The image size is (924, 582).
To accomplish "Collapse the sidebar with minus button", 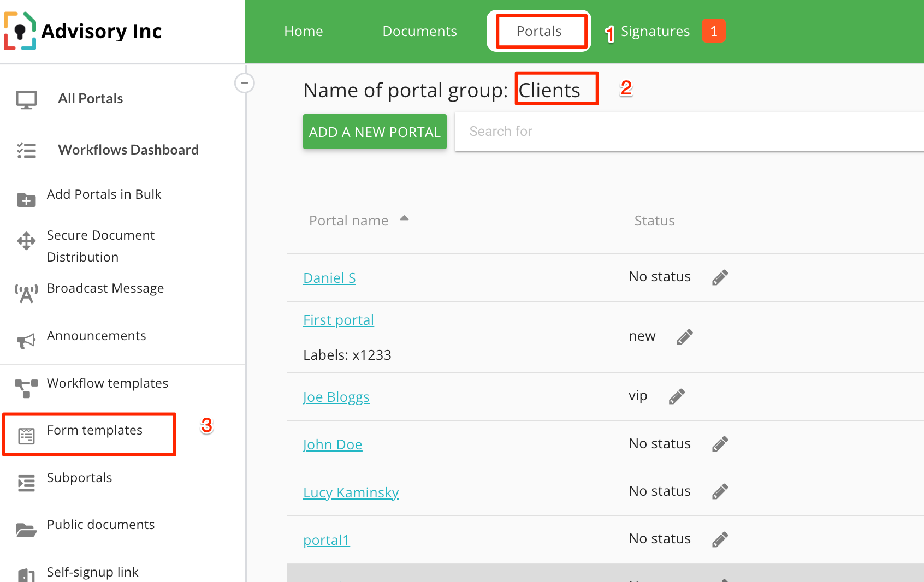I will 244,83.
